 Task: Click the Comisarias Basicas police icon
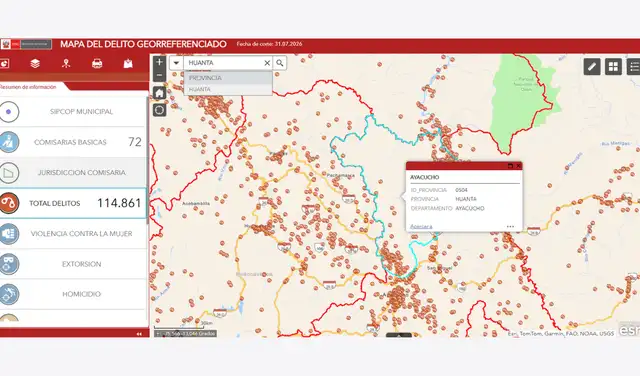[x=9, y=142]
